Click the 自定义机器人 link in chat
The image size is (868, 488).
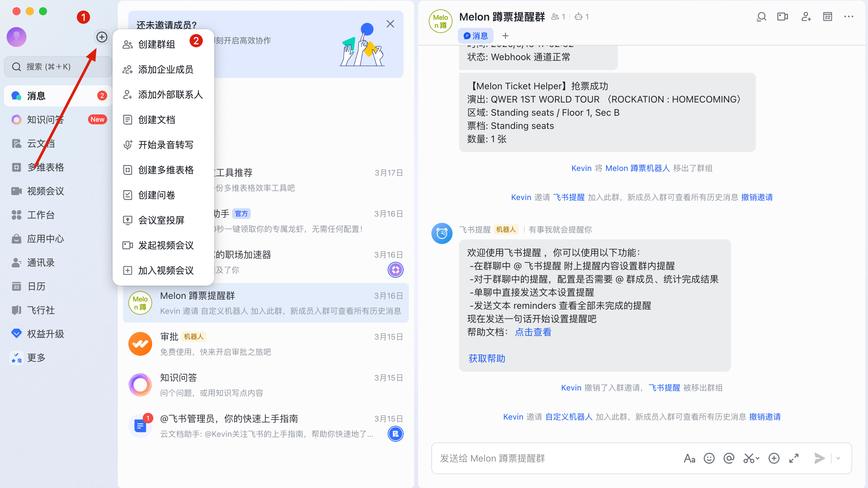click(569, 417)
